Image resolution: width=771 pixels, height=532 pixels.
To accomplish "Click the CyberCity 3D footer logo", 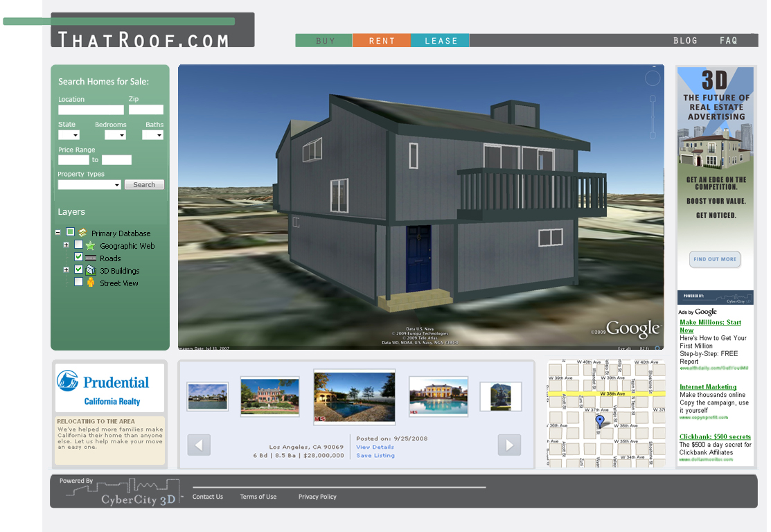I will (x=123, y=492).
